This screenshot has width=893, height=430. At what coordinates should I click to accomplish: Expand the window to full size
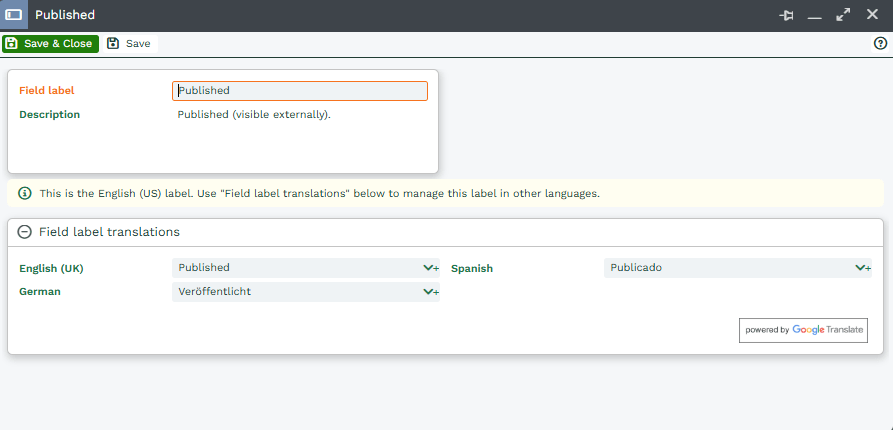coord(843,16)
